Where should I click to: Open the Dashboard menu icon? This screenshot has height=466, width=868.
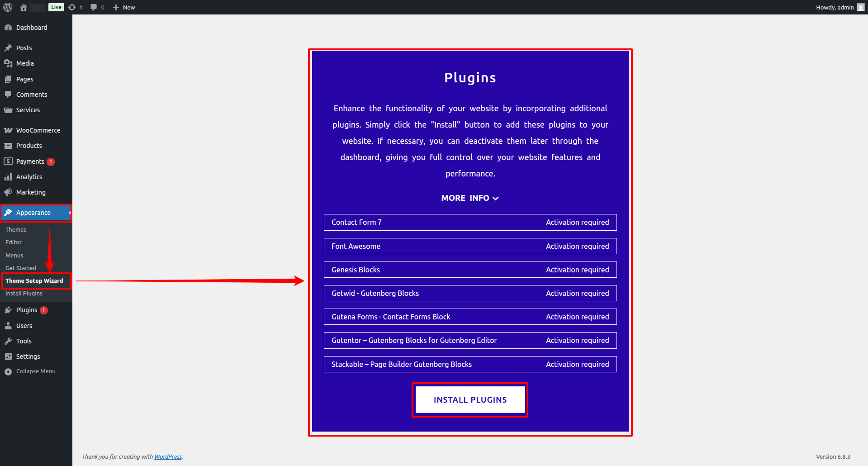8,28
